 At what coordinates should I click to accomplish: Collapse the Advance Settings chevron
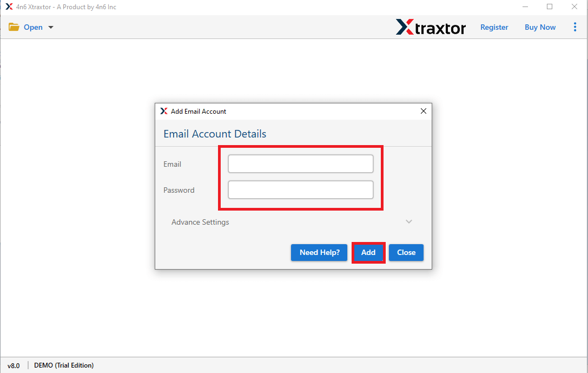[x=409, y=221]
